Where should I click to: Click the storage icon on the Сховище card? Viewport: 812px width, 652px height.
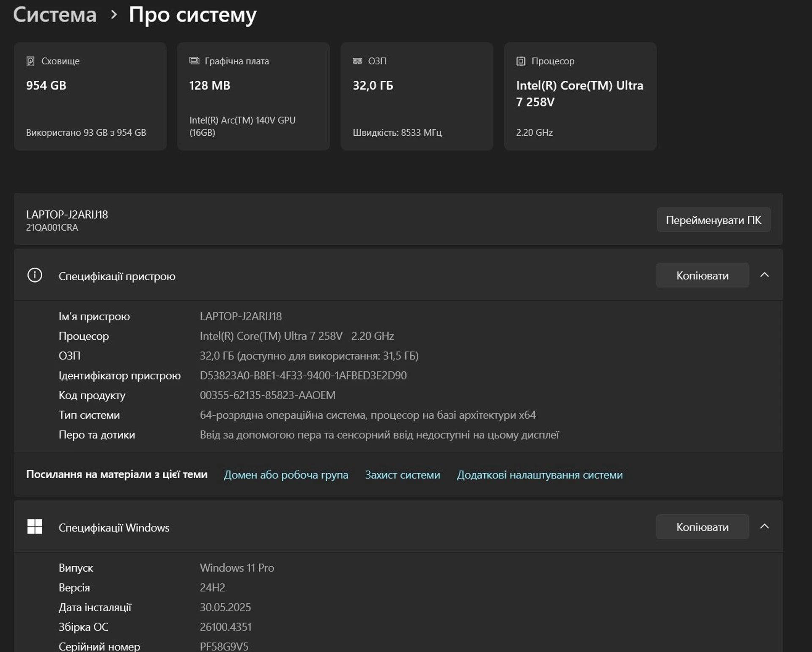coord(30,61)
